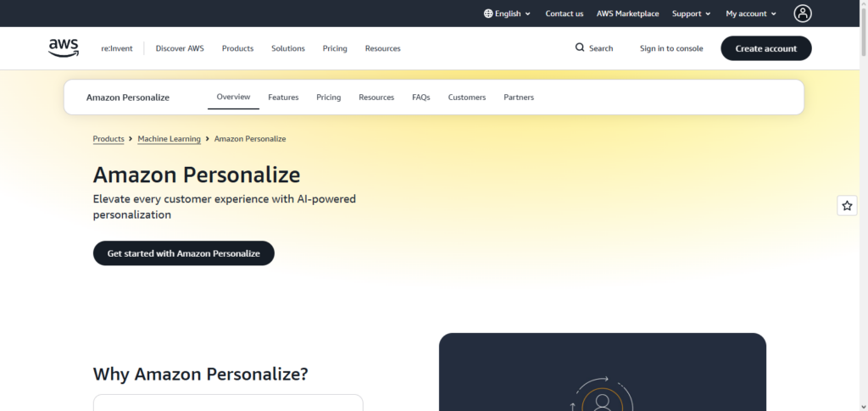Expand the Support dropdown
This screenshot has height=411, width=868.
click(692, 14)
